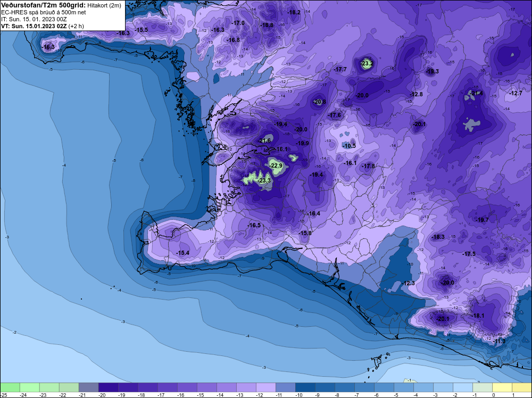This screenshot has height=398, width=532.
Task: Click the -12.7 temperature value
Action: (x=516, y=93)
